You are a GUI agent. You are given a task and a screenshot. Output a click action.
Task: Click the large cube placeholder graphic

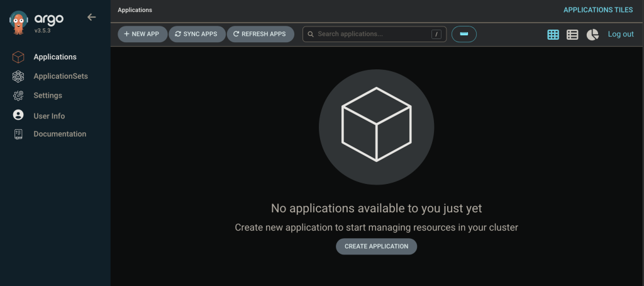coord(376,127)
